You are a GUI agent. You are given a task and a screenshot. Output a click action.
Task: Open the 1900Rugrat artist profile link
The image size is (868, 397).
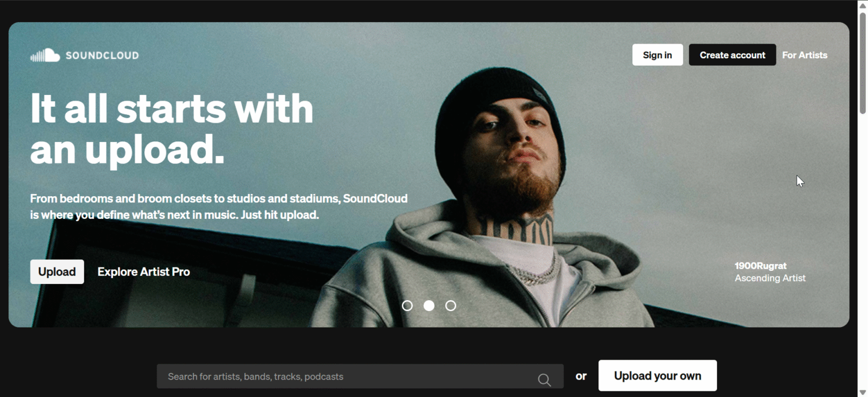click(x=760, y=266)
